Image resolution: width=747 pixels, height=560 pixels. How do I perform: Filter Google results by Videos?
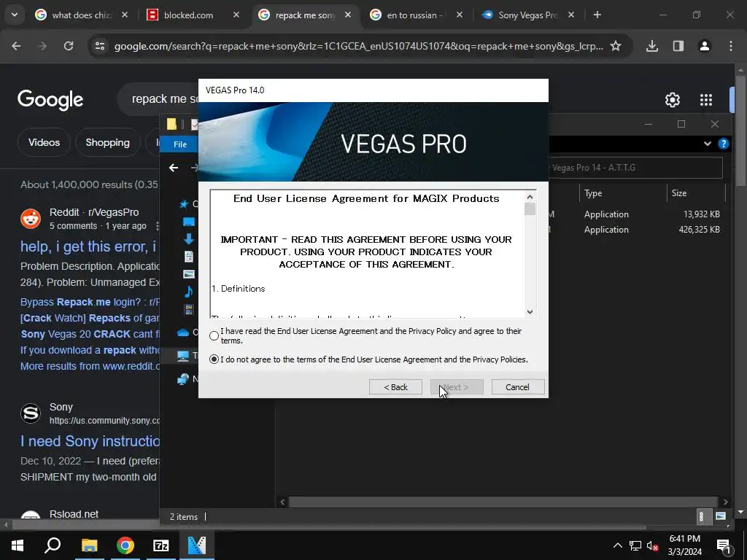(x=44, y=142)
